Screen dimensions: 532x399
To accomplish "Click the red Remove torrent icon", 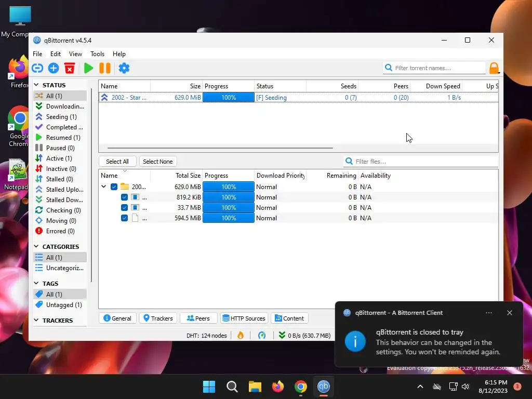I will point(70,68).
